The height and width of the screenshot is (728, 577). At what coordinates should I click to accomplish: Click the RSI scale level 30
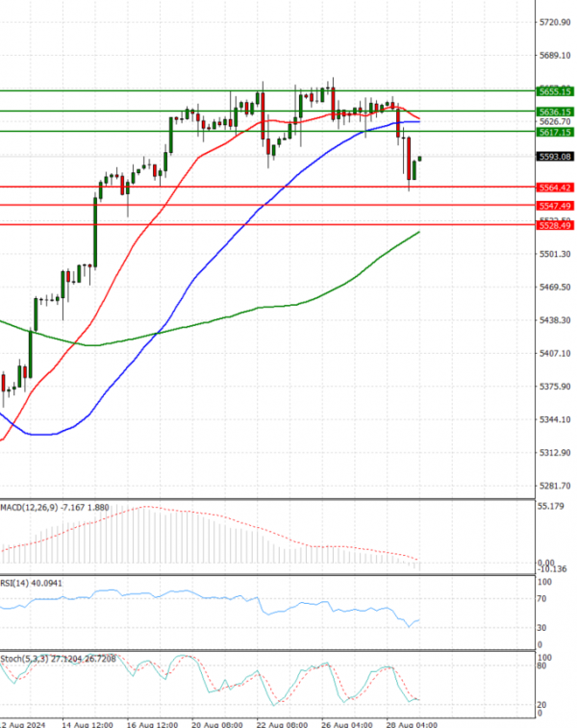(x=541, y=628)
